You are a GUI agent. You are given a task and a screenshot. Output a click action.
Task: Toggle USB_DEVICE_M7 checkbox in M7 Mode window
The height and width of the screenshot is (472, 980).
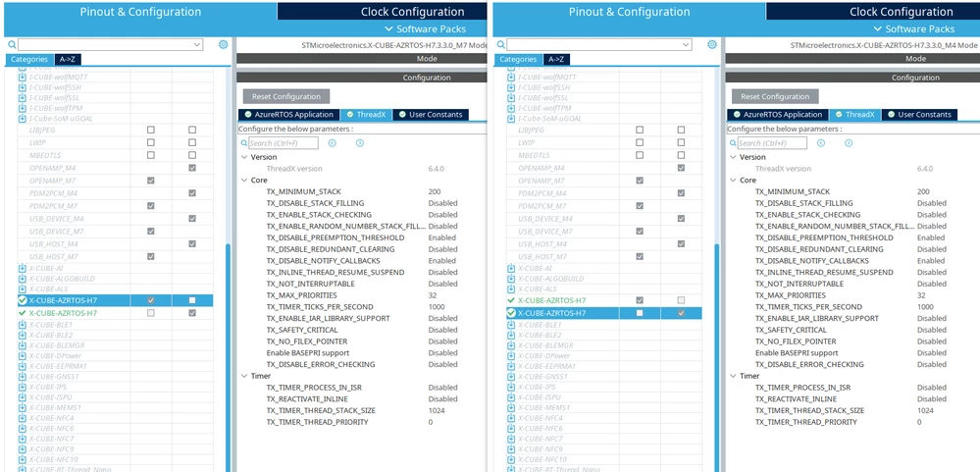[x=151, y=232]
